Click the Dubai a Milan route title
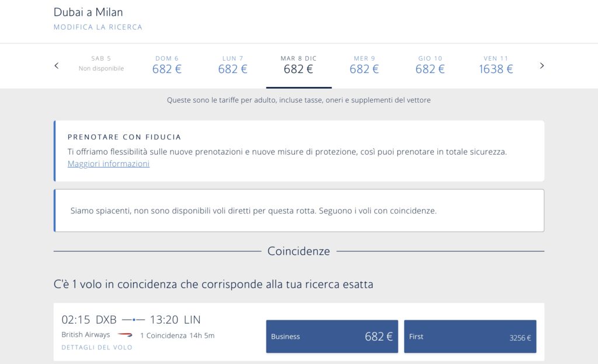The image size is (598, 364). pyautogui.click(x=88, y=12)
